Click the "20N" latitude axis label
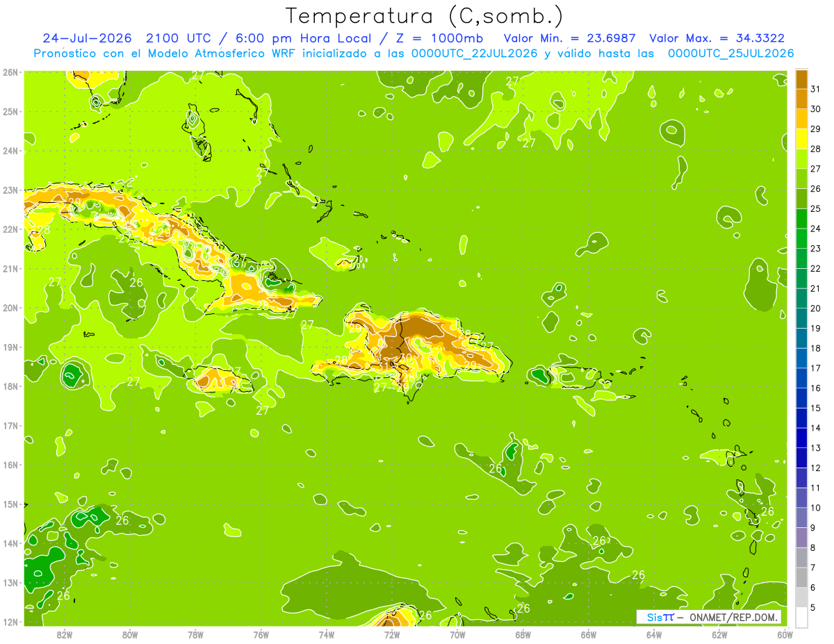 point(10,308)
